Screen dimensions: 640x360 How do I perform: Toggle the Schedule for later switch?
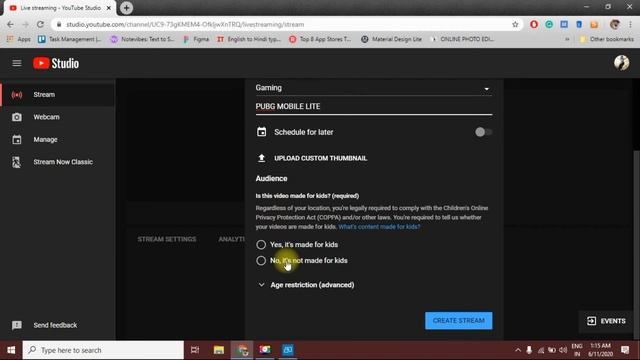pyautogui.click(x=483, y=132)
